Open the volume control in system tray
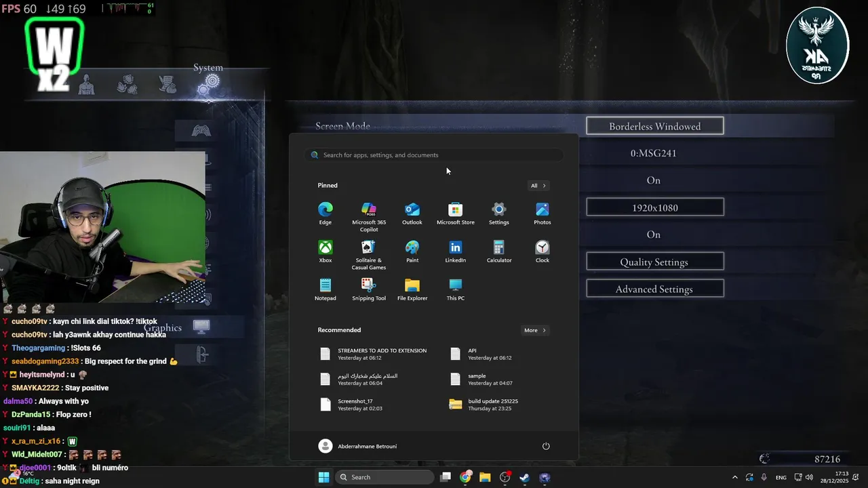 (809, 477)
